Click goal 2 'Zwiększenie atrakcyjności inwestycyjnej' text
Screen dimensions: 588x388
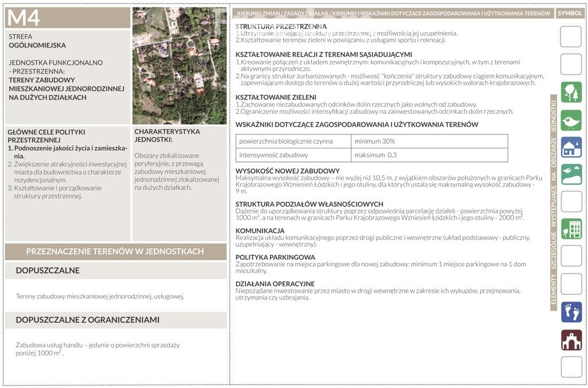click(68, 172)
